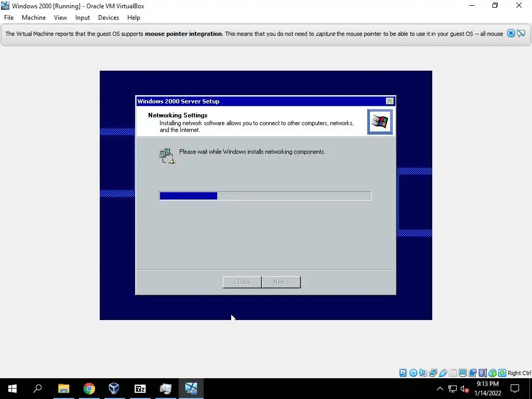Viewport: 532px width, 399px height.
Task: Open the Devices menu
Action: pos(109,18)
